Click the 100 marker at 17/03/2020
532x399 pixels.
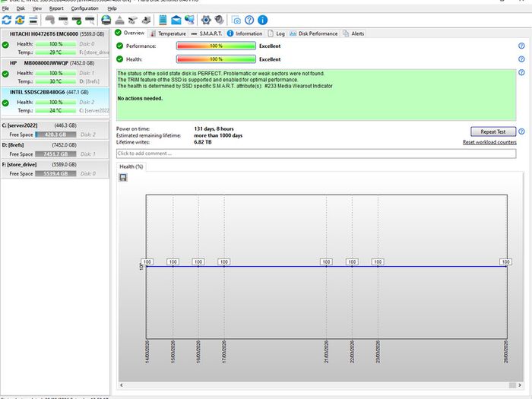(224, 261)
